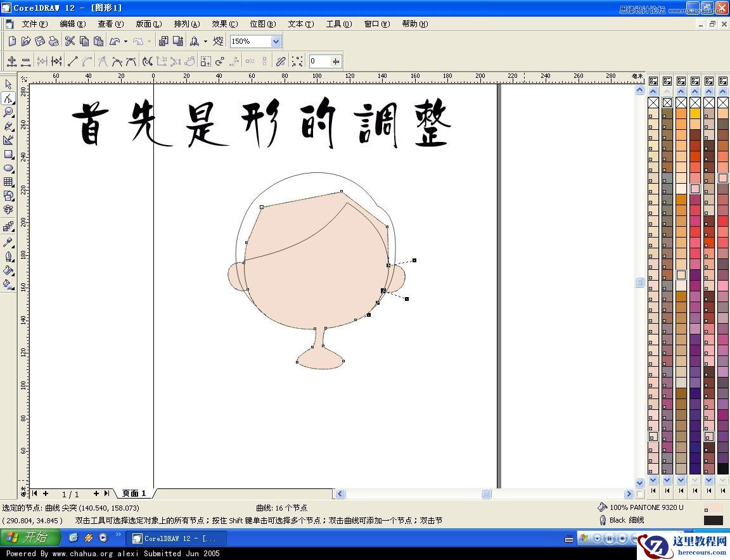Click the Add Node icon on property bar
Image resolution: width=730 pixels, height=560 pixels.
pos(11,61)
